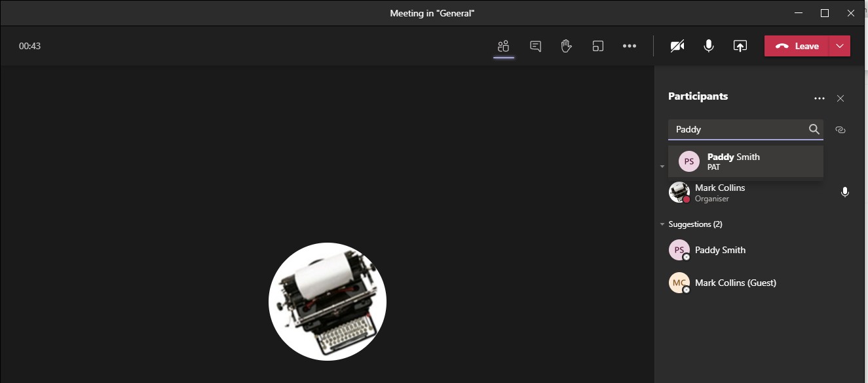Open the meeting chat conversation

[535, 46]
